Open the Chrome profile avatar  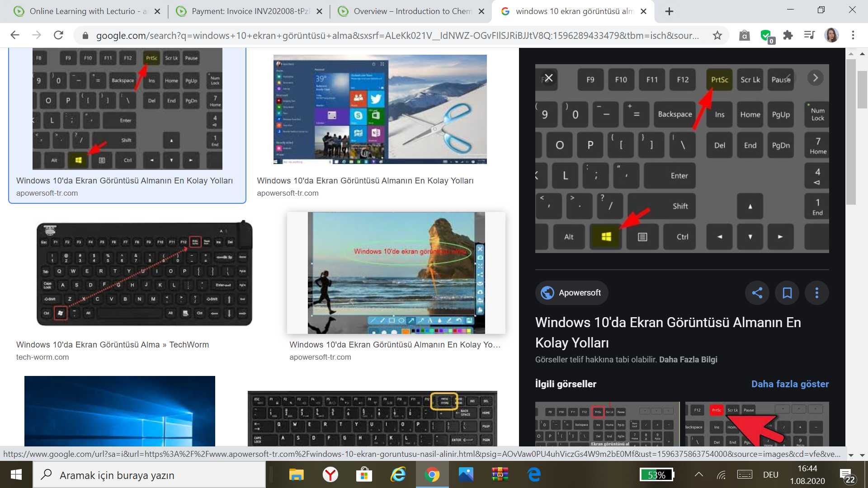click(x=831, y=35)
